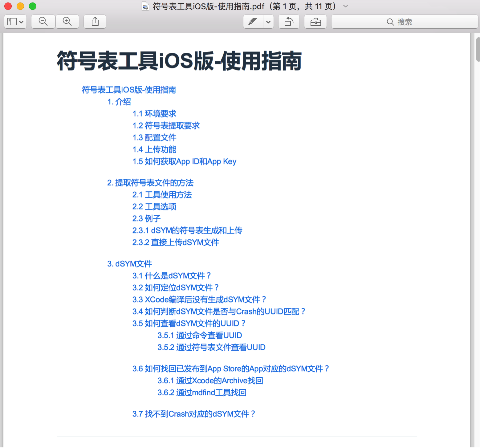The image size is (480, 448).
Task: Open the sidebar view options button
Action: coord(15,22)
